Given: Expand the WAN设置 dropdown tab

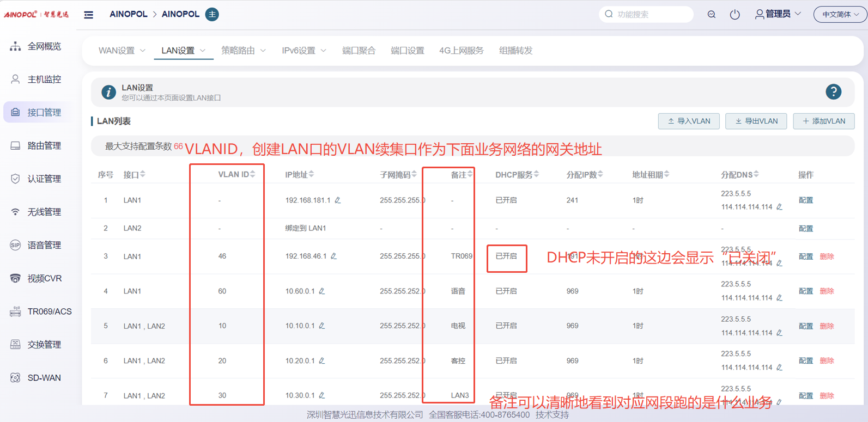Looking at the screenshot, I should 122,51.
